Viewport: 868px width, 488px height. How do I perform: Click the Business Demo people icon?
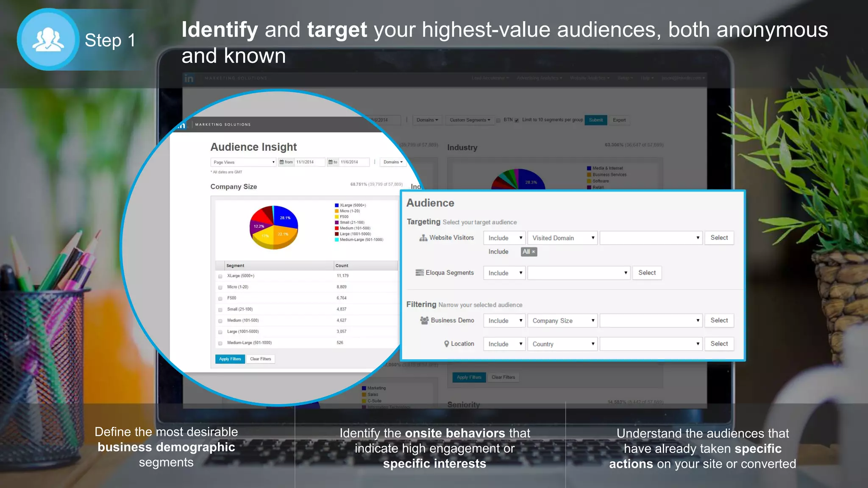[424, 320]
